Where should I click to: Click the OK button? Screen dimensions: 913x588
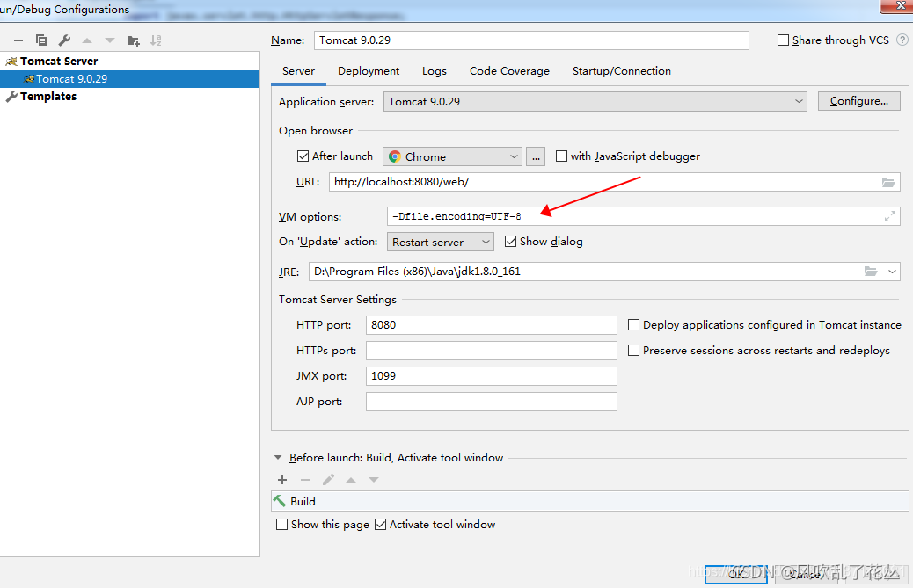736,574
